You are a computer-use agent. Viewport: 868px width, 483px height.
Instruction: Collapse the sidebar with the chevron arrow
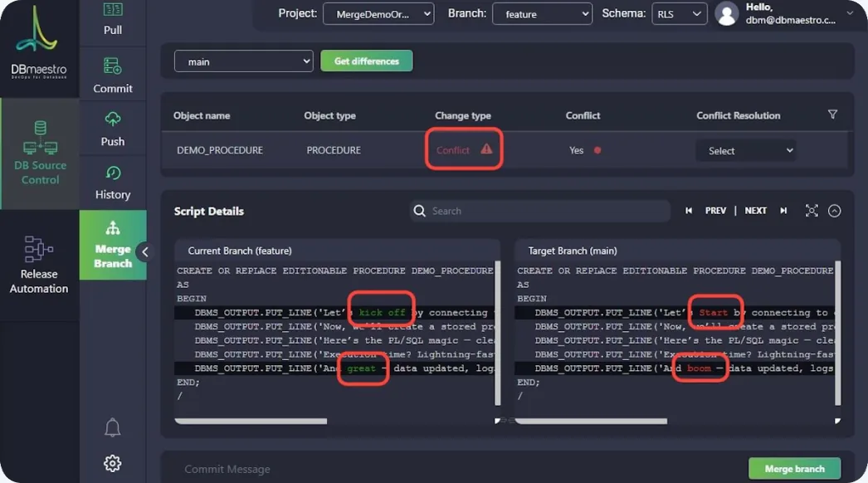[x=144, y=252]
